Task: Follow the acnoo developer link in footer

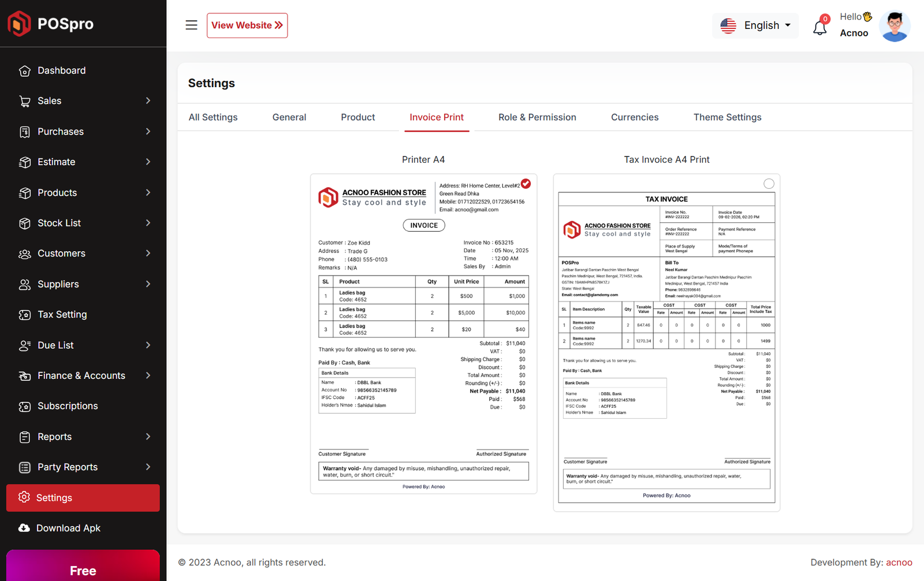Action: [x=899, y=563]
